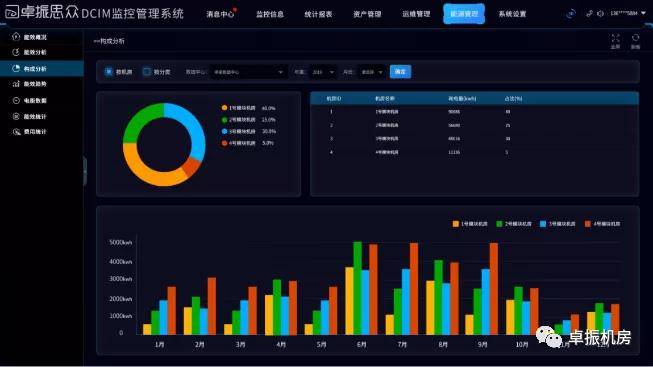Viewport: 653px width, 367px height.
Task: Click the orange 1号模块机房 legend swatch of donut
Action: pyautogui.click(x=224, y=108)
